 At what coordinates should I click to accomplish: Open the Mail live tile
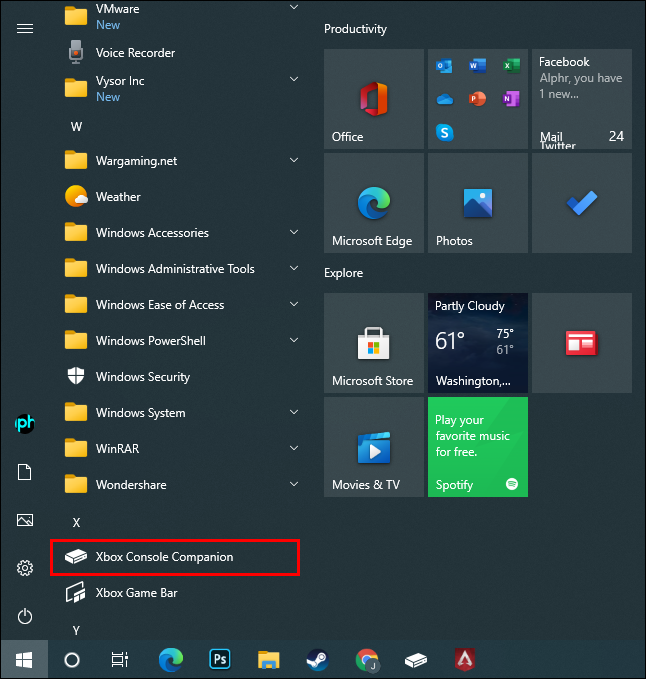coord(581,99)
